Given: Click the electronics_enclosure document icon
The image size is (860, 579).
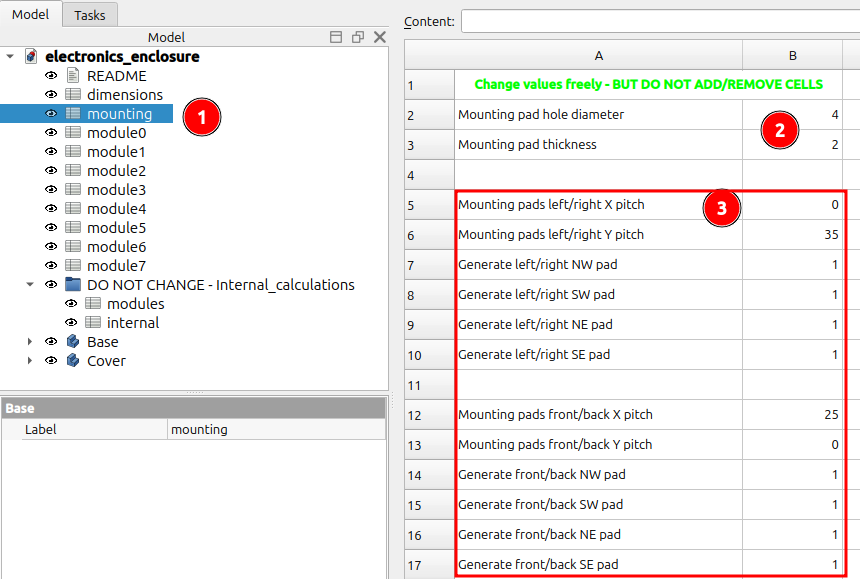Looking at the screenshot, I should 31,56.
